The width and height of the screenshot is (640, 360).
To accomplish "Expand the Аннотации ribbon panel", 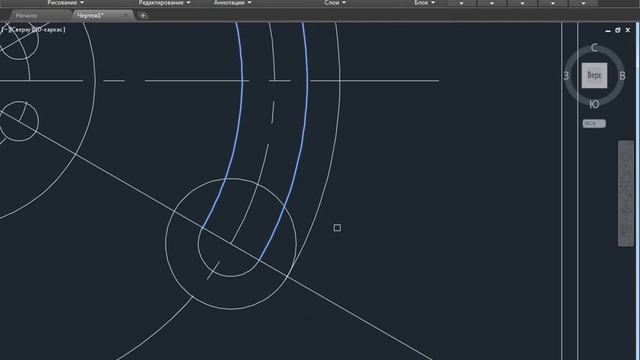I will pyautogui.click(x=233, y=2).
